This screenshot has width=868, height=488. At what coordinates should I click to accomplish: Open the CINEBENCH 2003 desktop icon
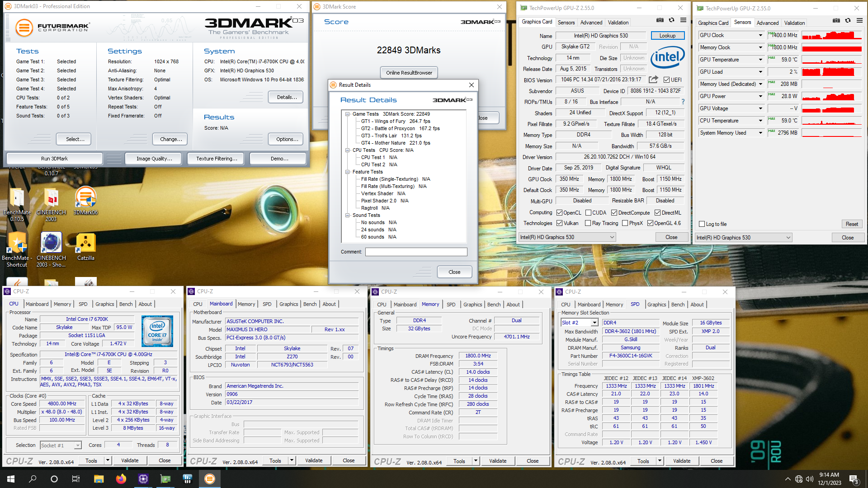pos(51,205)
